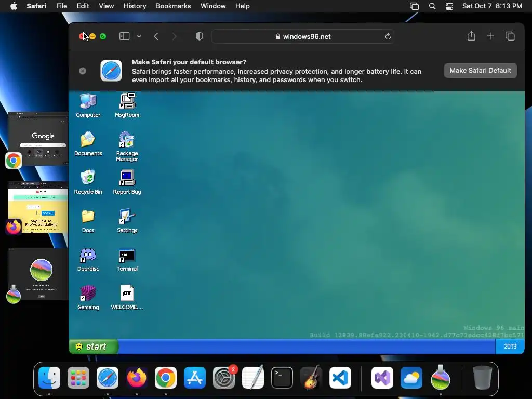Open the Gameing shortcut
The width and height of the screenshot is (532, 399).
[88, 298]
